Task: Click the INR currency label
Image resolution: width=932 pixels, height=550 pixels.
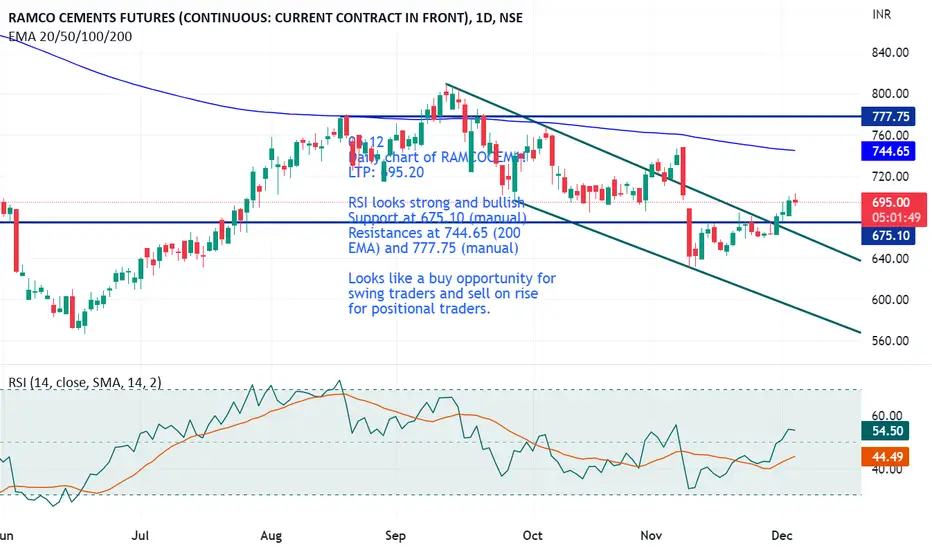Action: coord(881,14)
